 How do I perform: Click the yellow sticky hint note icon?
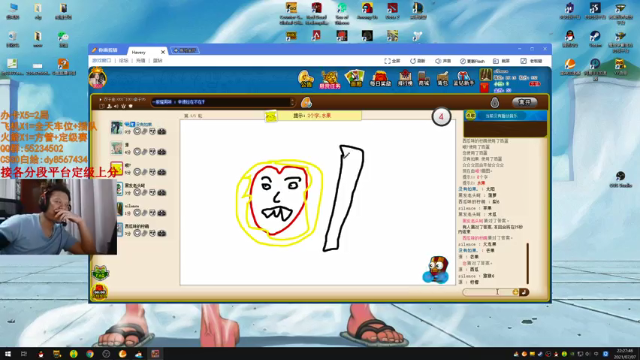271,117
